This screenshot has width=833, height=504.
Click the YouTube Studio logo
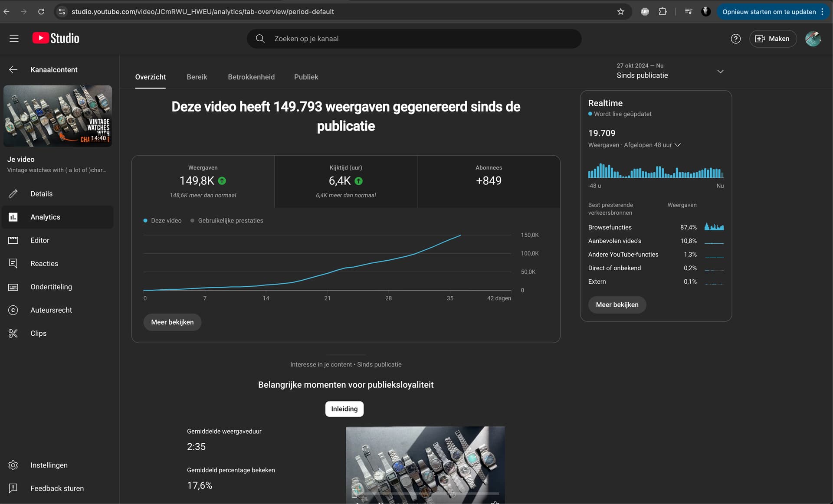click(x=56, y=39)
